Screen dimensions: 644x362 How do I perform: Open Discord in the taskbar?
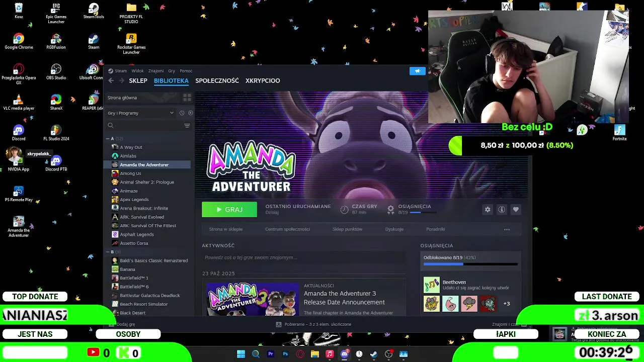point(345,354)
